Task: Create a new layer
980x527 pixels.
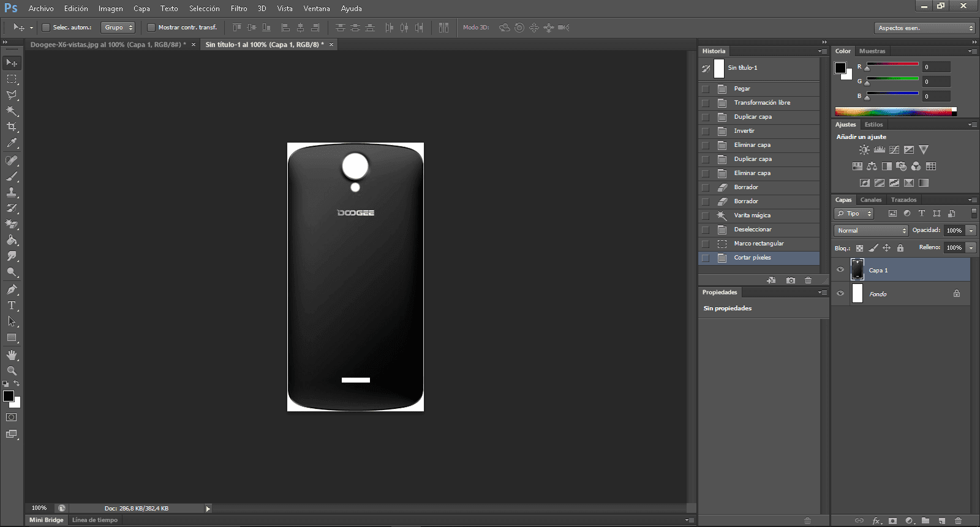Action: [x=942, y=521]
